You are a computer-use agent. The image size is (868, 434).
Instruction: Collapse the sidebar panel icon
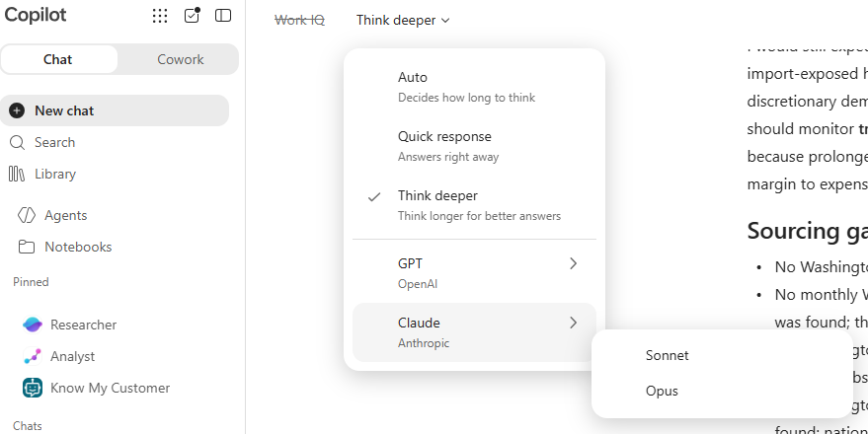pos(223,16)
